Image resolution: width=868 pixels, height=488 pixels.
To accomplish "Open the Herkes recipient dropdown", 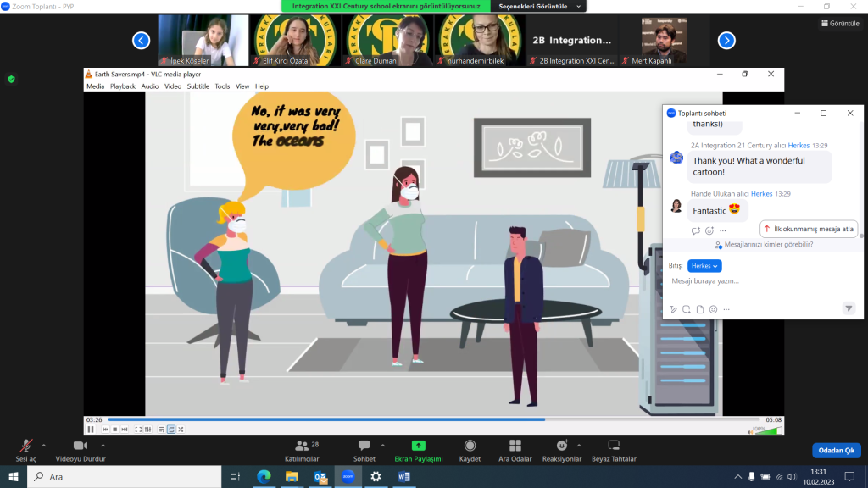I will [704, 265].
